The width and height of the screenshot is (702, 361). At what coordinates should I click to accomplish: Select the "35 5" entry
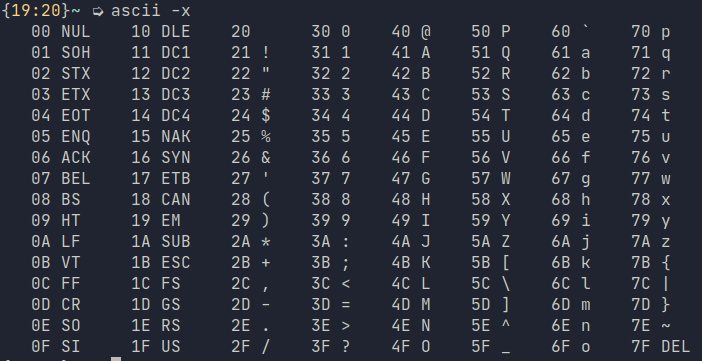[331, 137]
